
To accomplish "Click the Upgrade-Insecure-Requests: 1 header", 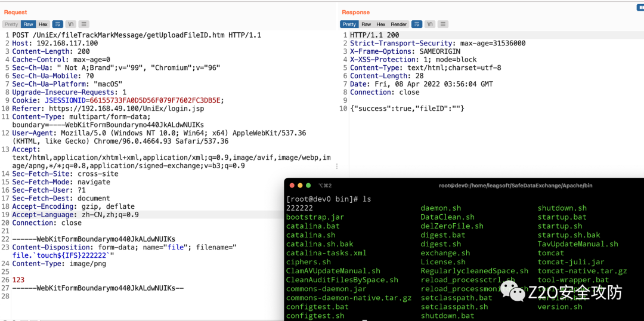I will [x=69, y=92].
